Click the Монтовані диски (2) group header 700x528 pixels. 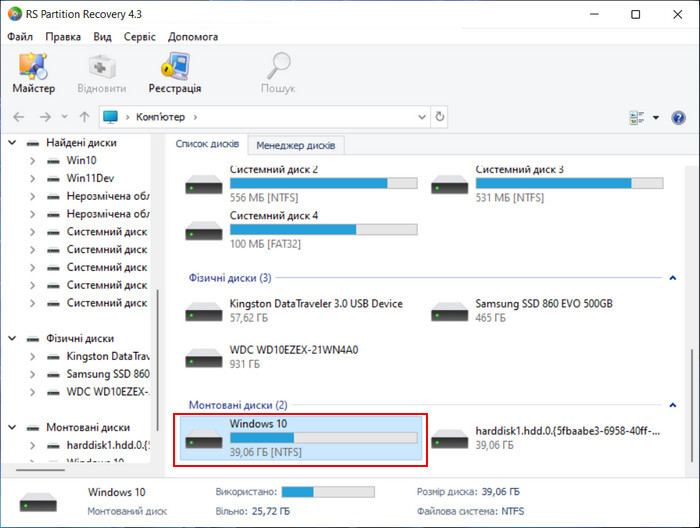tap(238, 405)
